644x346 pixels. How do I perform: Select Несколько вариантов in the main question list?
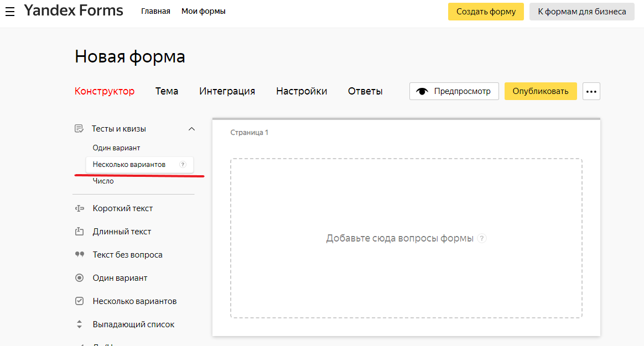click(134, 301)
